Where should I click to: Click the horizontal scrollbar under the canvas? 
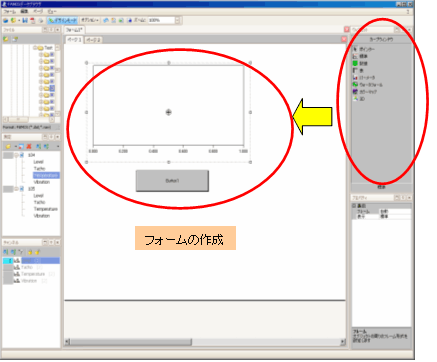(205, 342)
